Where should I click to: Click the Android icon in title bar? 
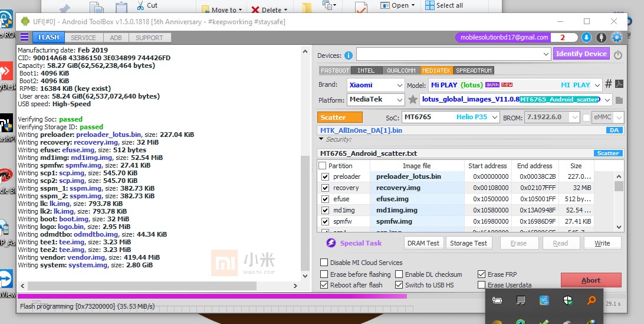click(25, 21)
